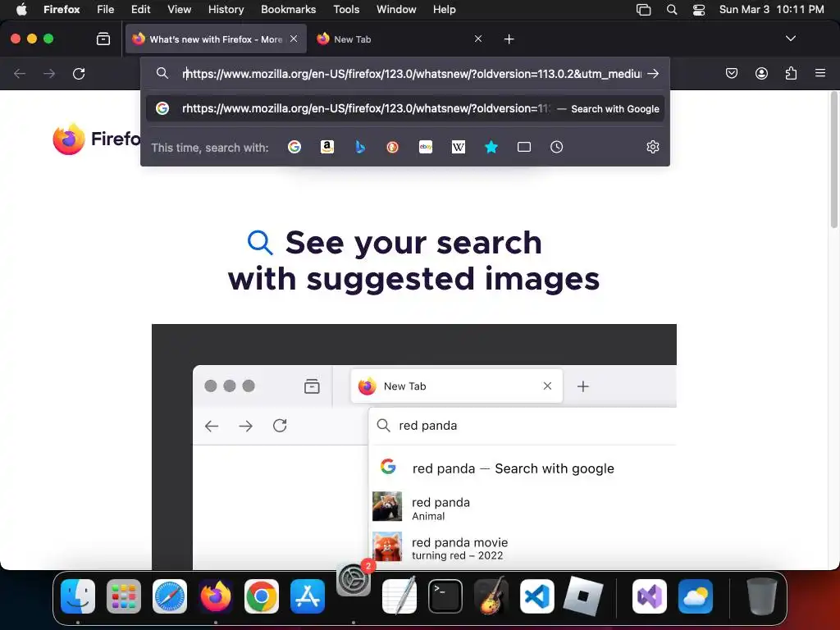Go forward with the forward arrow
840x630 pixels.
click(x=49, y=73)
